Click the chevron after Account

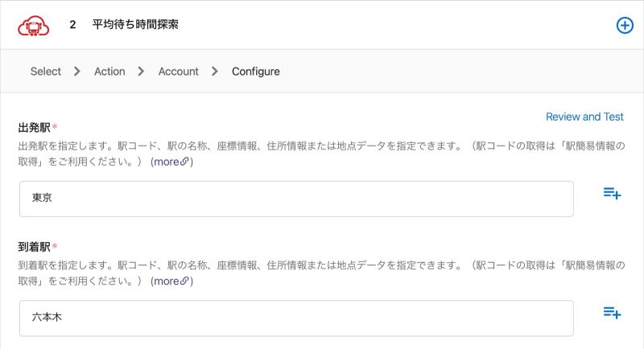(214, 72)
